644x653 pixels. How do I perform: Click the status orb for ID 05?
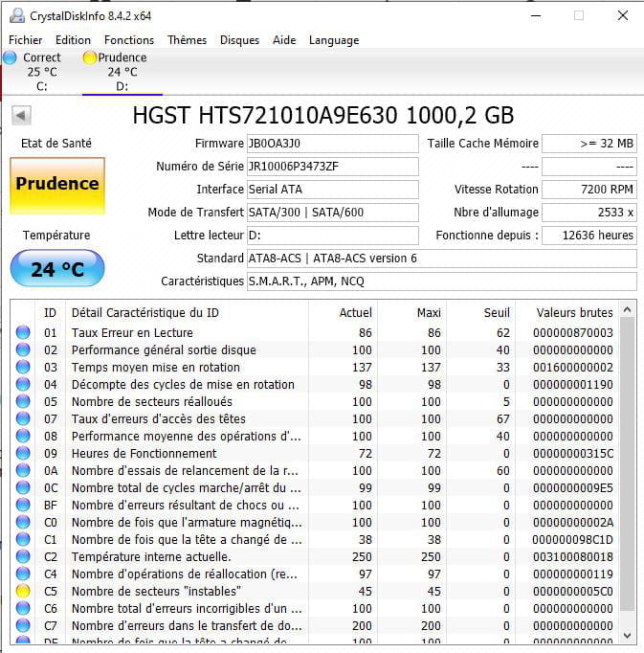[x=23, y=401]
